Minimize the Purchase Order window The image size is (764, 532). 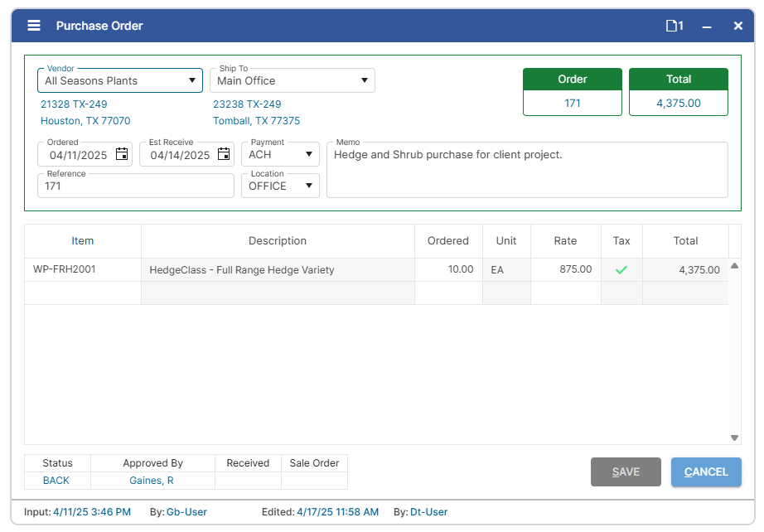coord(708,25)
